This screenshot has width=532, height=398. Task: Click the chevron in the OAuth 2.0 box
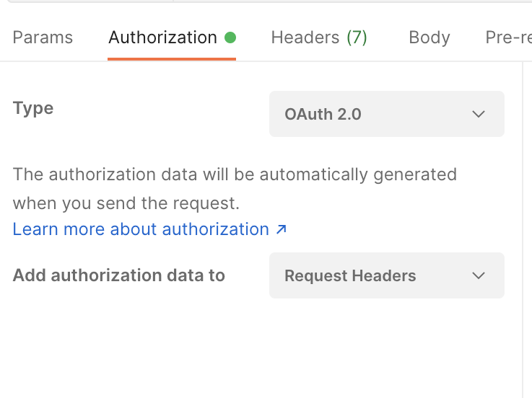pyautogui.click(x=478, y=114)
